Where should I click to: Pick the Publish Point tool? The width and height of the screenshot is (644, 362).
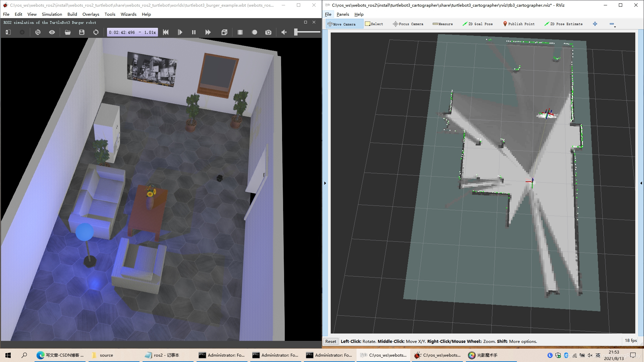pyautogui.click(x=519, y=24)
